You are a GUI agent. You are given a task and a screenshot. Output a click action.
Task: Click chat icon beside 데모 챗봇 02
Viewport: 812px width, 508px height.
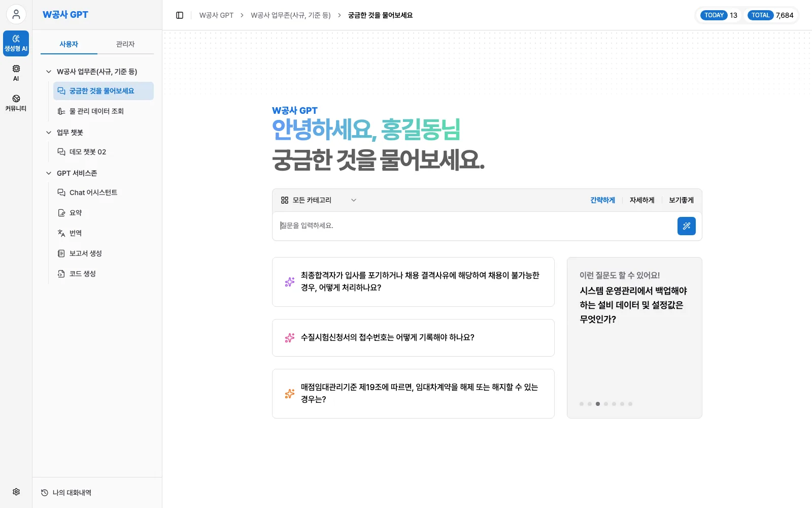point(61,152)
